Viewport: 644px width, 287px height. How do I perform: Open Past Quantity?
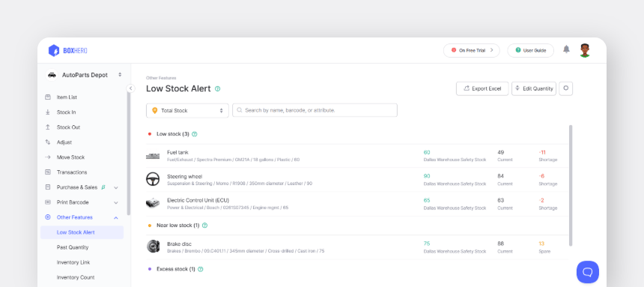(x=73, y=247)
